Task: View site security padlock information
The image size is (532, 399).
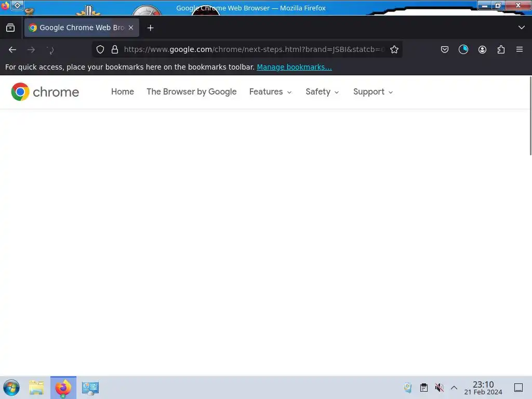Action: (x=115, y=49)
